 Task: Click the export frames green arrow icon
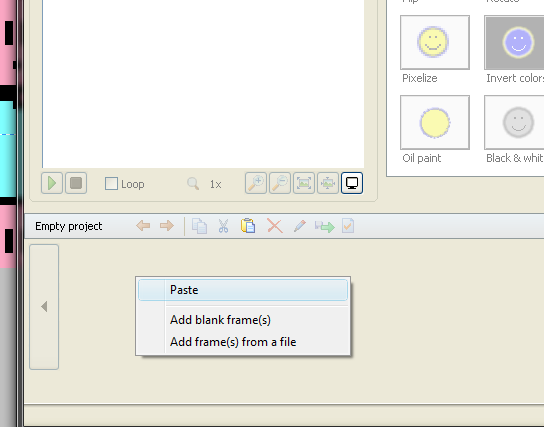point(325,227)
